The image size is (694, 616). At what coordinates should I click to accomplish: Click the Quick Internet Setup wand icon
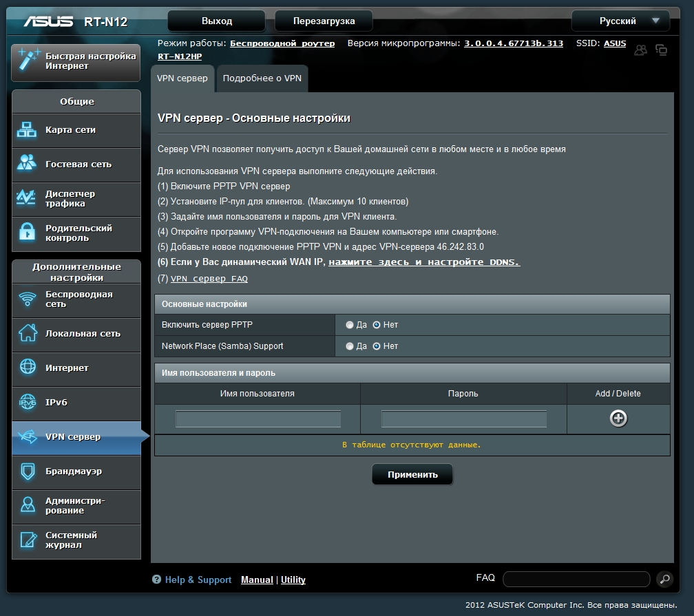click(28, 59)
